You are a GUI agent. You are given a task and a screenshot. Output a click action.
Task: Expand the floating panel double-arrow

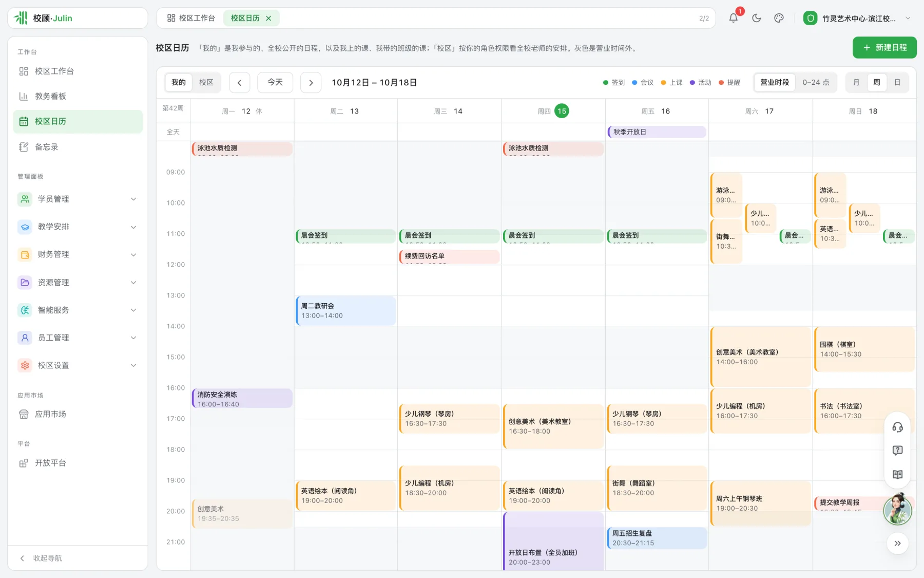click(897, 543)
